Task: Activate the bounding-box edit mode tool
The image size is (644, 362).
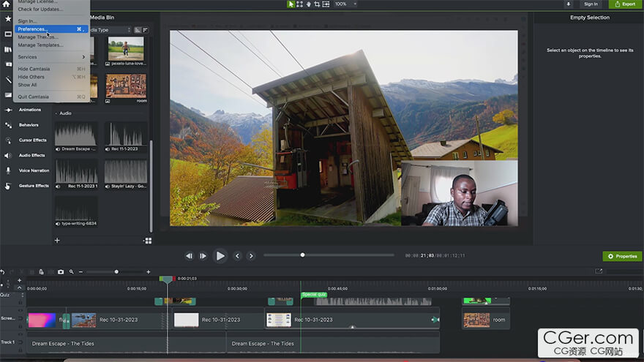Action: tap(300, 4)
